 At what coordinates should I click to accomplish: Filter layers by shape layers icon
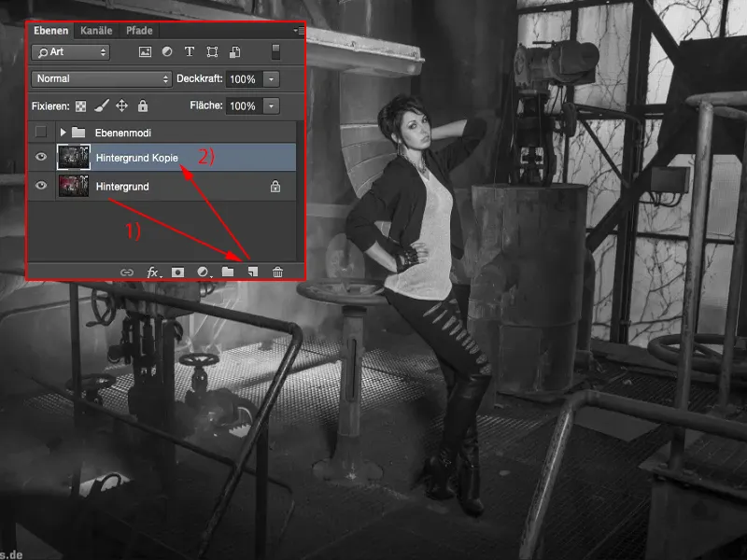pyautogui.click(x=212, y=52)
